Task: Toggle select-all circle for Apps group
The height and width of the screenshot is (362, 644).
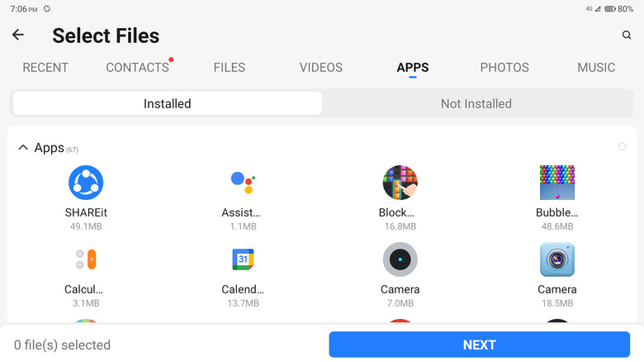Action: 622,147
